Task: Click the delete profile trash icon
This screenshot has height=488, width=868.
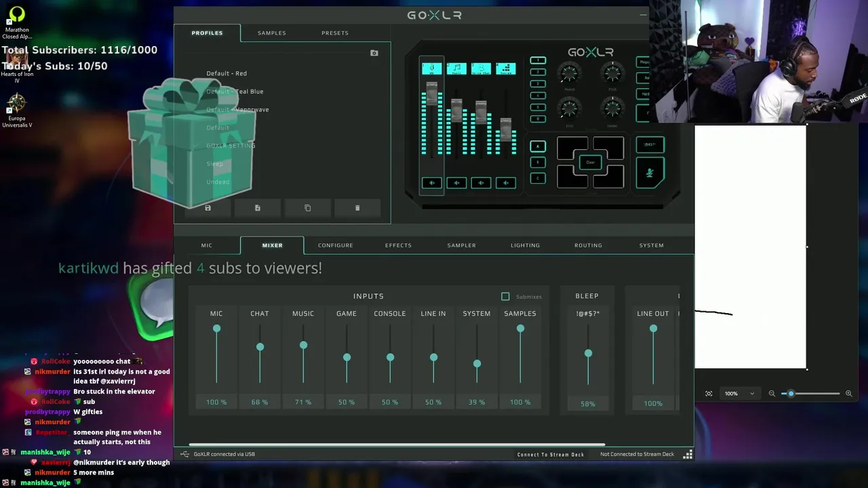Action: tap(357, 208)
